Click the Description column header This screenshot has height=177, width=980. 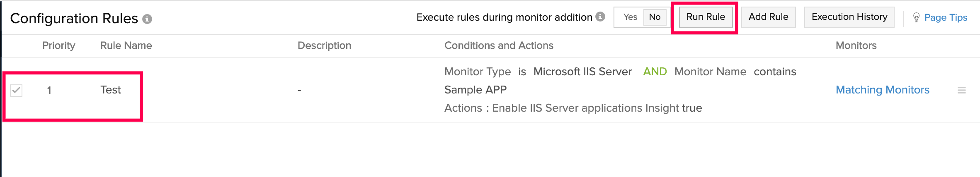324,45
